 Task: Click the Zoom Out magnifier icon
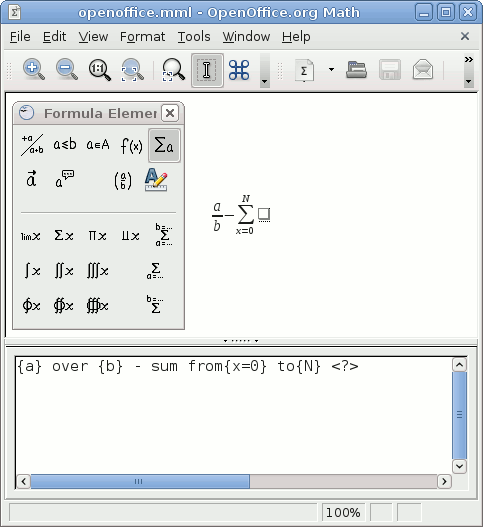[67, 70]
